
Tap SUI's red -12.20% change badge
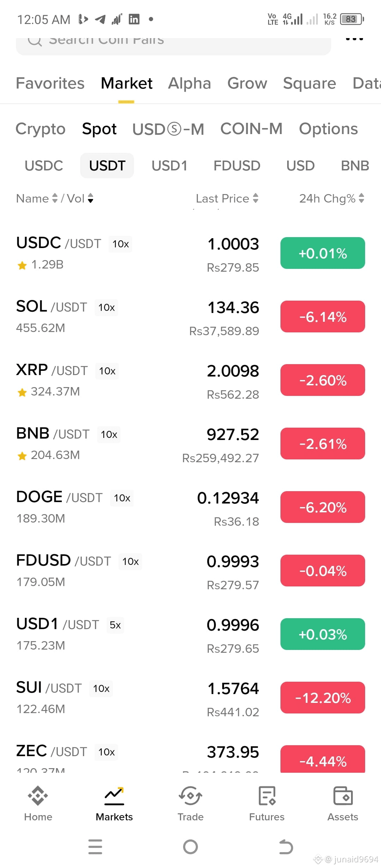tap(323, 698)
